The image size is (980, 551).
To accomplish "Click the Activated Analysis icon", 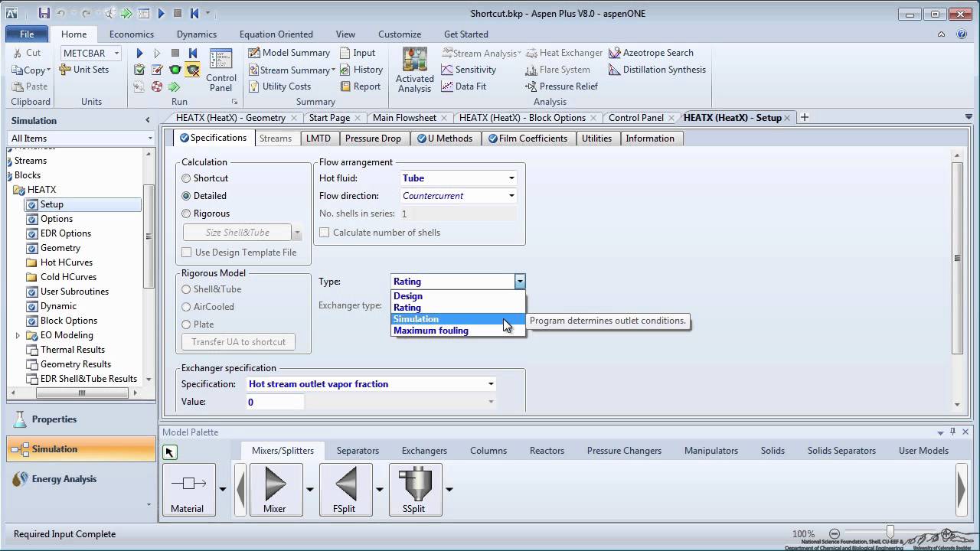I will pos(414,70).
